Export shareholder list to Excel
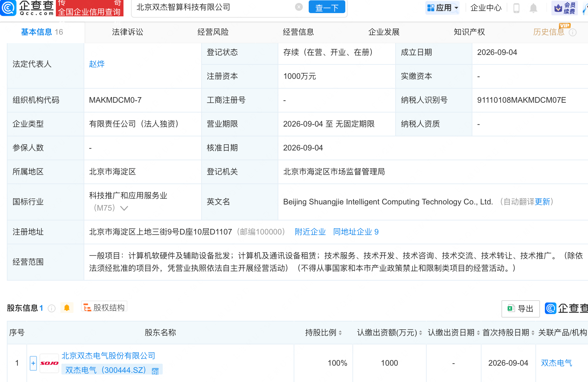Viewport: 588px width, 382px height. pyautogui.click(x=520, y=308)
